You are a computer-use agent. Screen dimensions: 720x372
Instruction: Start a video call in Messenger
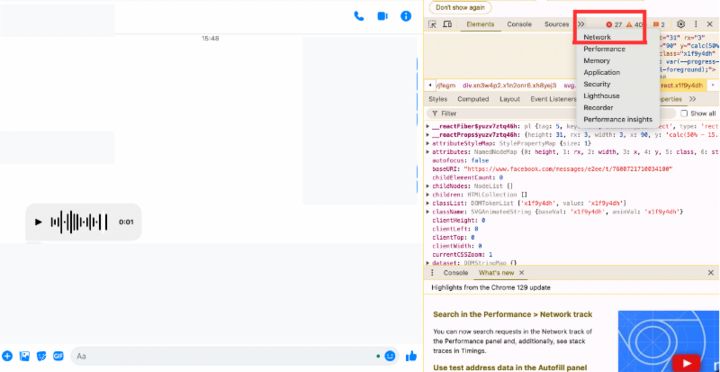coord(382,16)
